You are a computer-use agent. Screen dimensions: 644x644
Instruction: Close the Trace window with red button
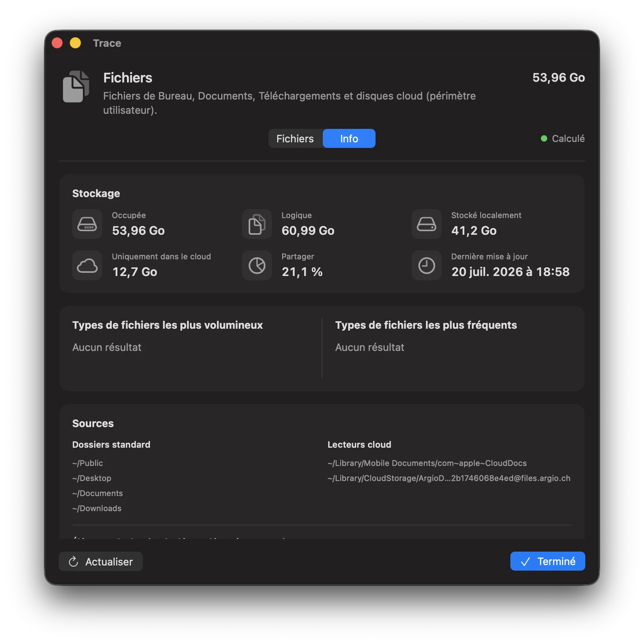[x=57, y=43]
